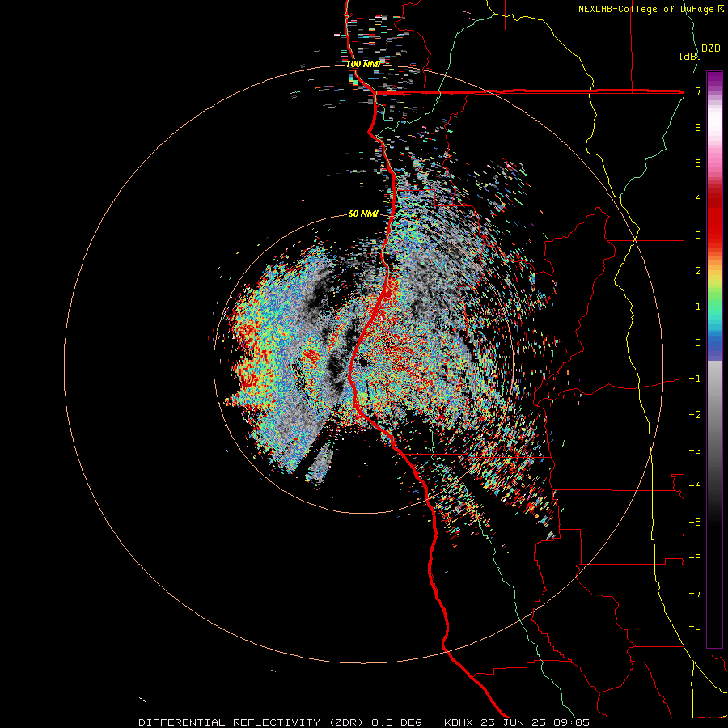The width and height of the screenshot is (728, 728).
Task: Click the "TH" label on the scale
Action: (x=696, y=630)
